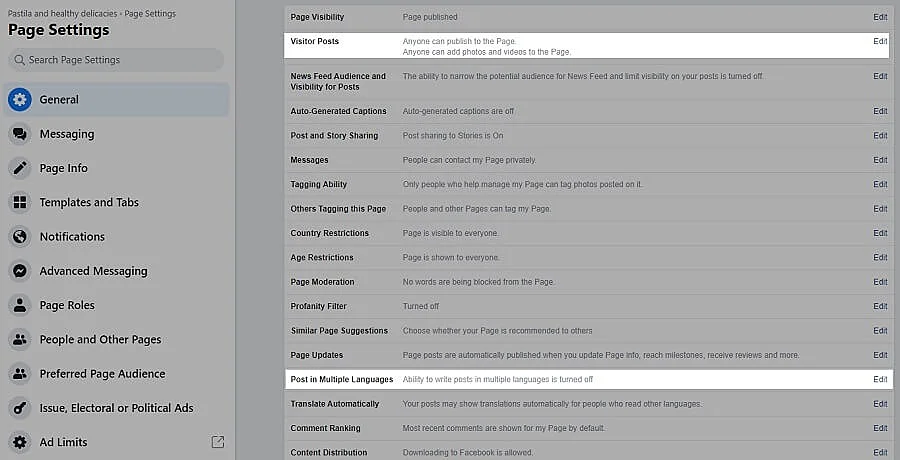Click the Templates and Tabs grid icon

pos(20,202)
